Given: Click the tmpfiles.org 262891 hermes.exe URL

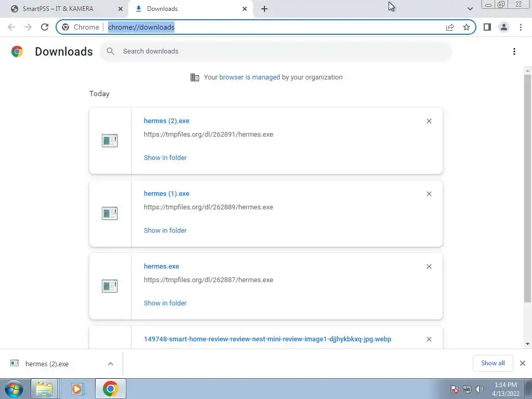Looking at the screenshot, I should point(208,135).
